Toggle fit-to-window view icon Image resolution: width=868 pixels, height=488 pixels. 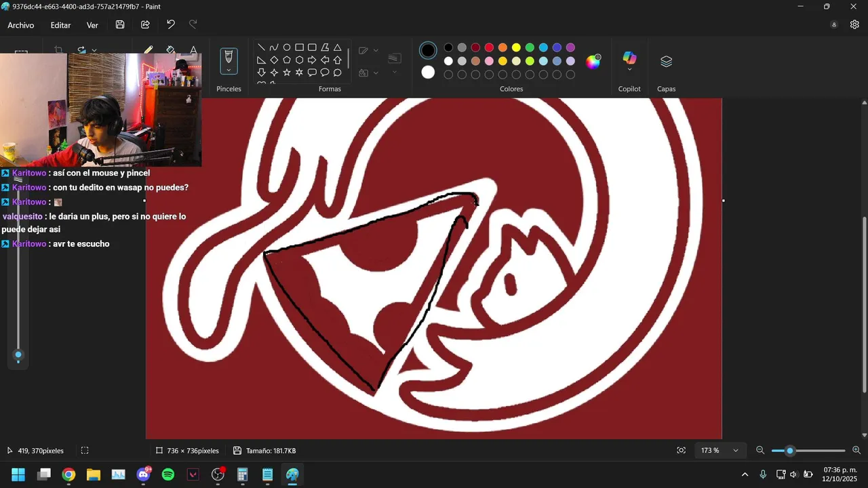681,451
